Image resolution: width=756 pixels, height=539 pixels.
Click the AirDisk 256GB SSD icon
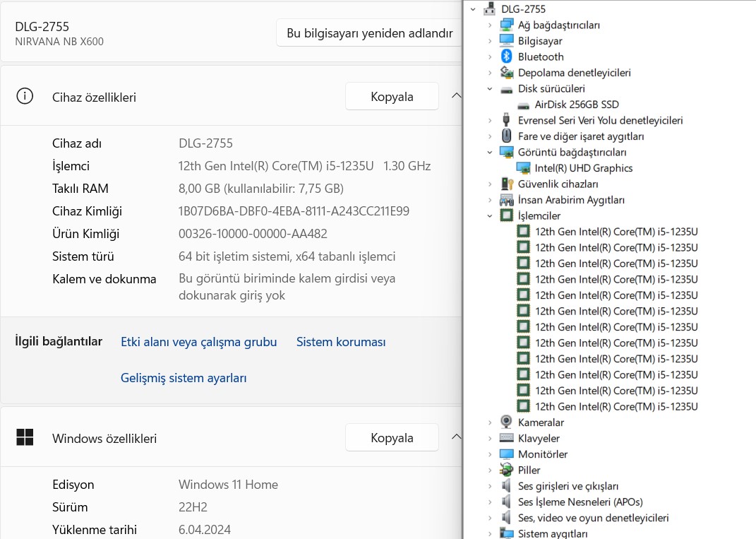(523, 105)
